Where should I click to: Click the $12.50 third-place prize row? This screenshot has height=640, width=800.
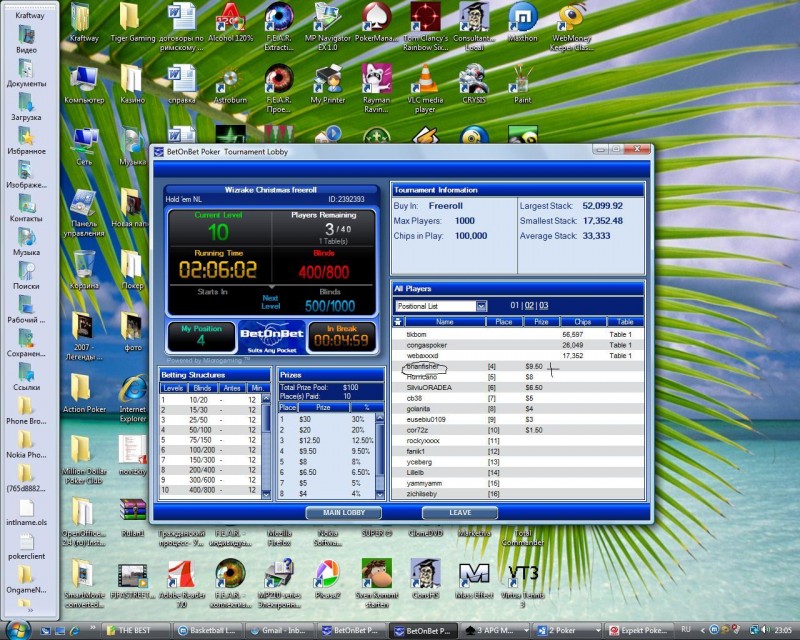[x=327, y=440]
